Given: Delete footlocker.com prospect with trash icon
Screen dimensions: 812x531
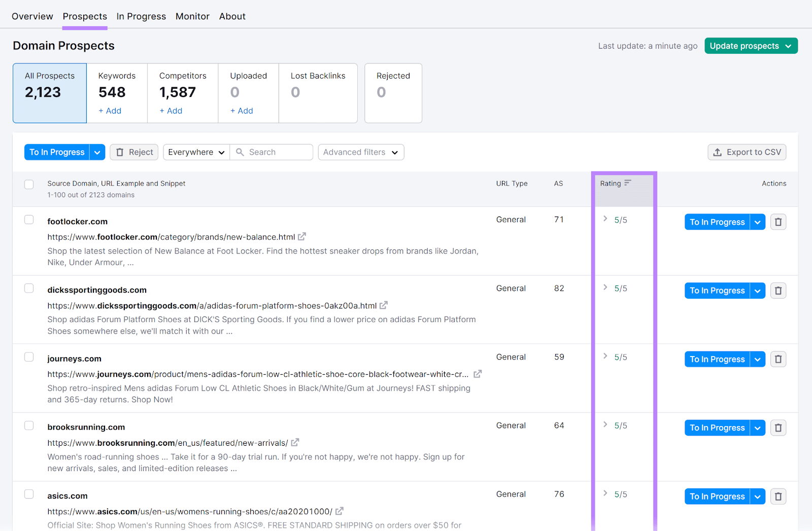Looking at the screenshot, I should 778,222.
